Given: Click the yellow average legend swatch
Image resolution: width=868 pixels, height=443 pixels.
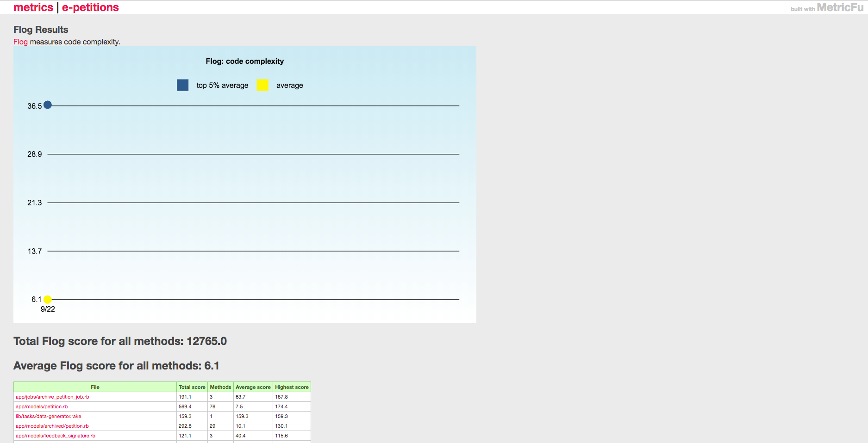Looking at the screenshot, I should [262, 85].
